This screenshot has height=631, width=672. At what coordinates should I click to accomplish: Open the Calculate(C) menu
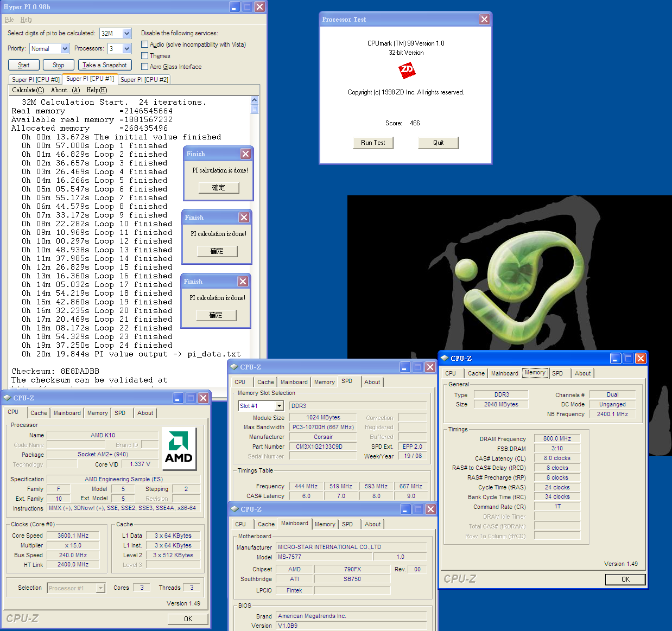tap(28, 90)
